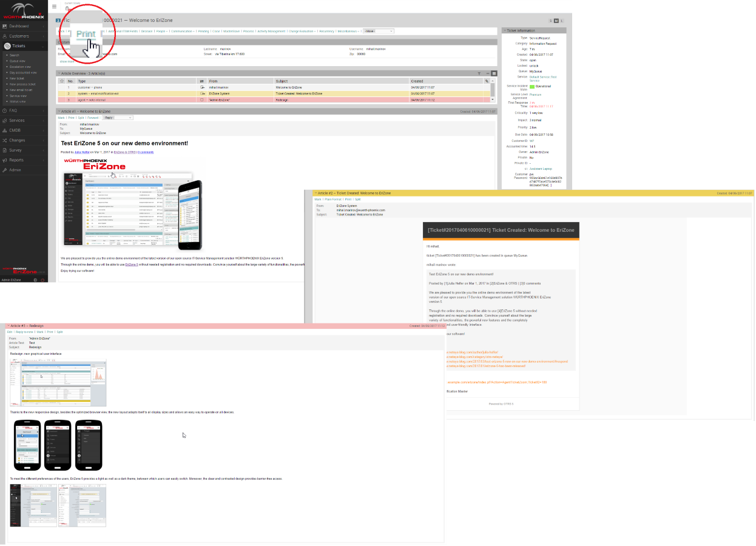Click the Würth Phoenix logo
The image size is (756, 546).
click(x=24, y=10)
